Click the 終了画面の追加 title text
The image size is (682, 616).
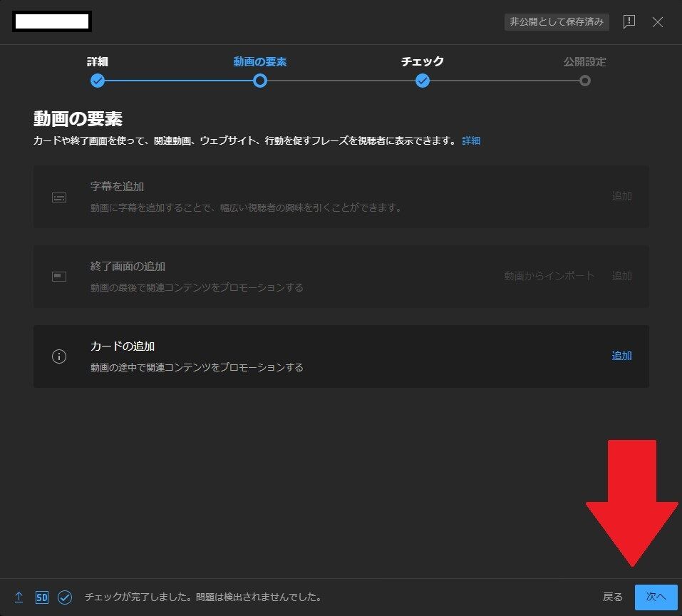pyautogui.click(x=128, y=266)
